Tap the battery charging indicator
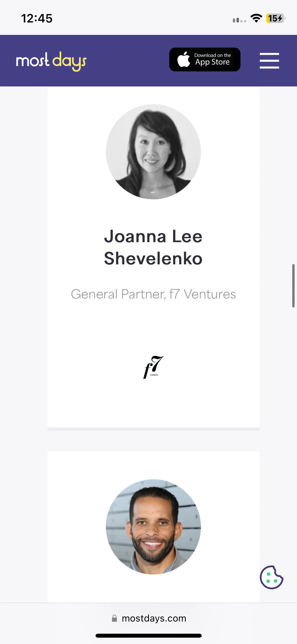Image resolution: width=297 pixels, height=644 pixels. [x=276, y=18]
